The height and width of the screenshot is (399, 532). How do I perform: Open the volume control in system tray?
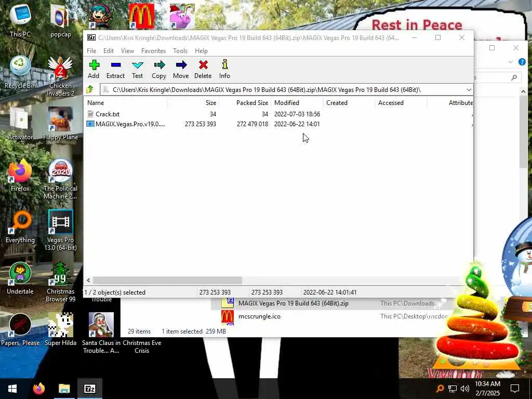465,389
